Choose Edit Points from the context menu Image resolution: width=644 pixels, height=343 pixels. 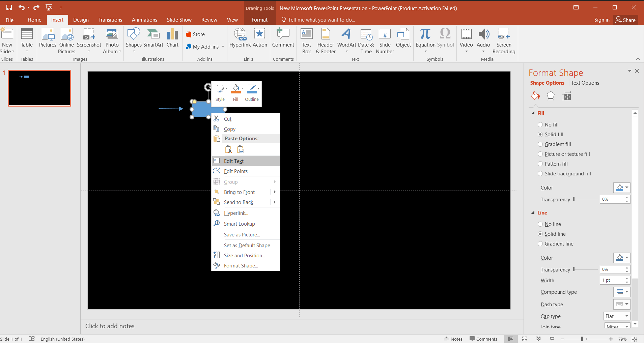[235, 171]
